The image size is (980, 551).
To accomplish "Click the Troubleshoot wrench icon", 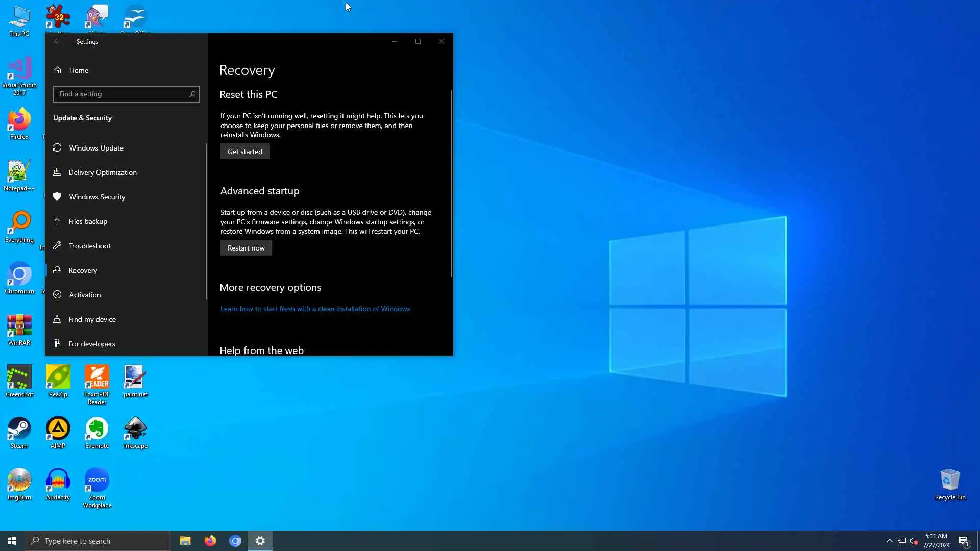I will (57, 246).
